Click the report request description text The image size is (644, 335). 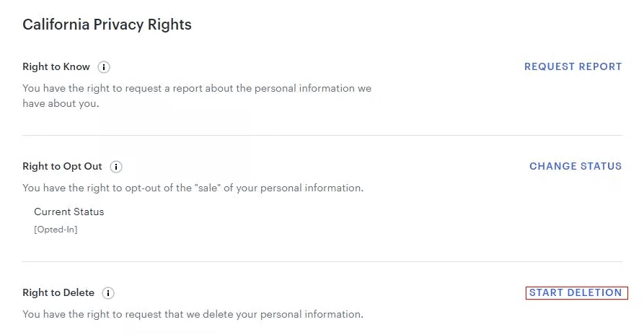click(x=197, y=89)
